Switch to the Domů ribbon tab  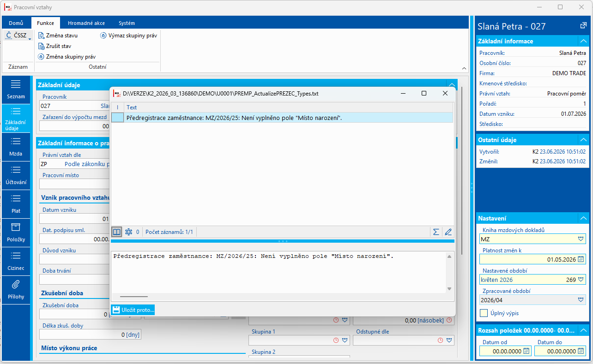(x=16, y=23)
